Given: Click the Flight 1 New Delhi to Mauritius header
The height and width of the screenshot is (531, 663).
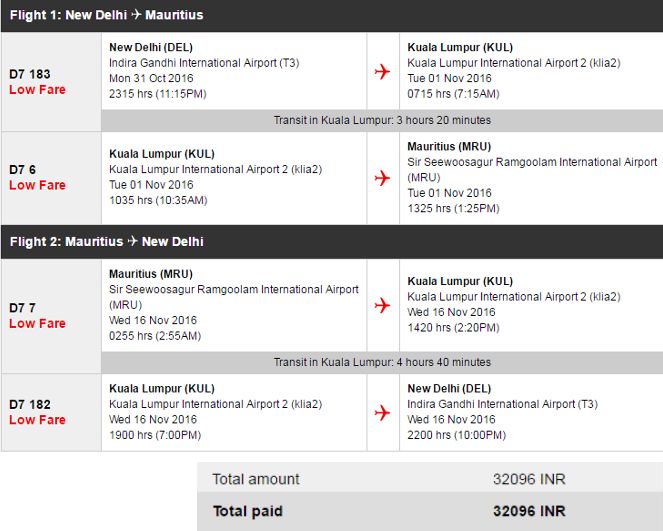Looking at the screenshot, I should 107,16.
